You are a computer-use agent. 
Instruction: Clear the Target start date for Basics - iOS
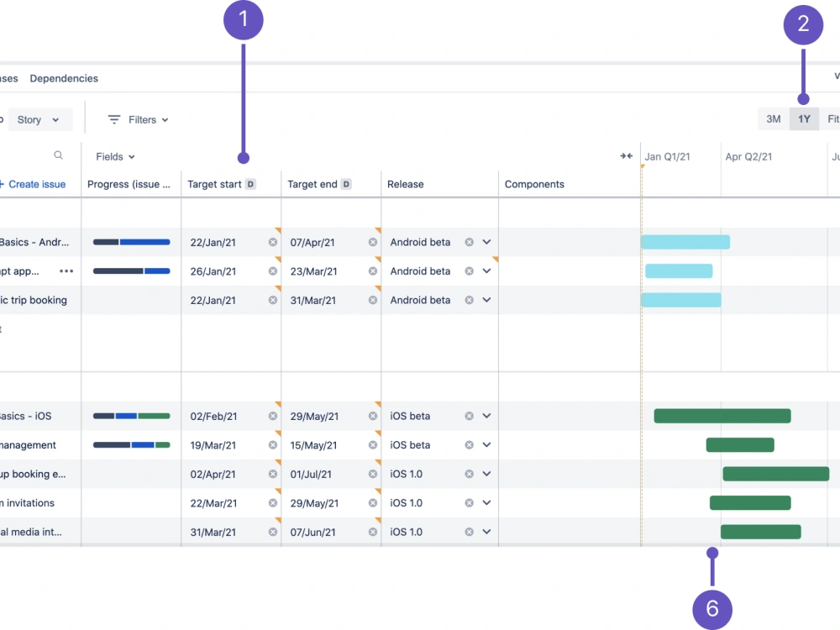tap(272, 415)
